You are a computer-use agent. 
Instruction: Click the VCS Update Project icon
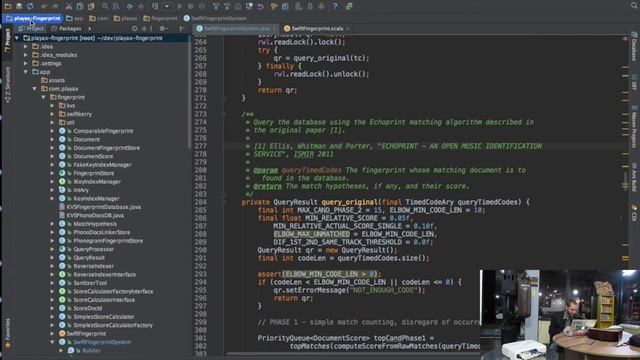coord(216,6)
